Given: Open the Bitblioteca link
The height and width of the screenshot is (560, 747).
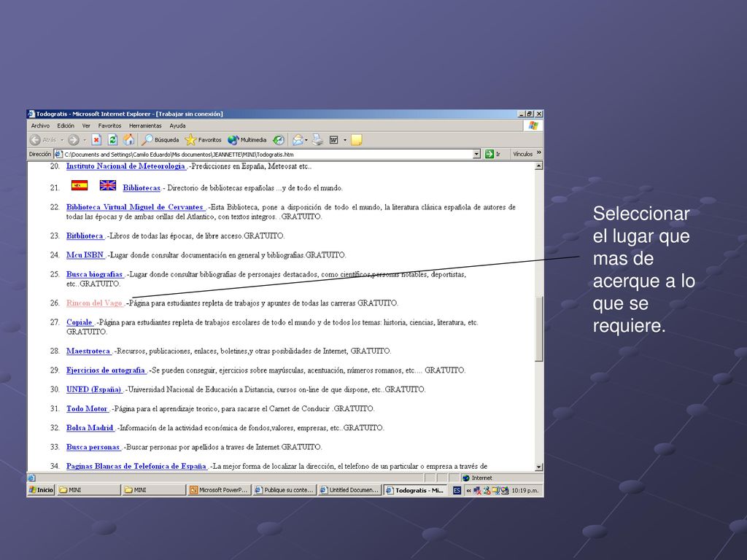Looking at the screenshot, I should pyautogui.click(x=85, y=236).
